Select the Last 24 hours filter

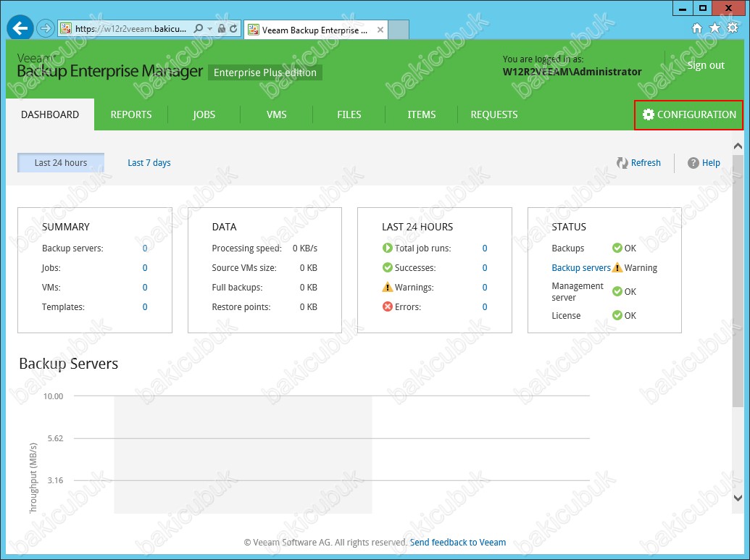(61, 162)
